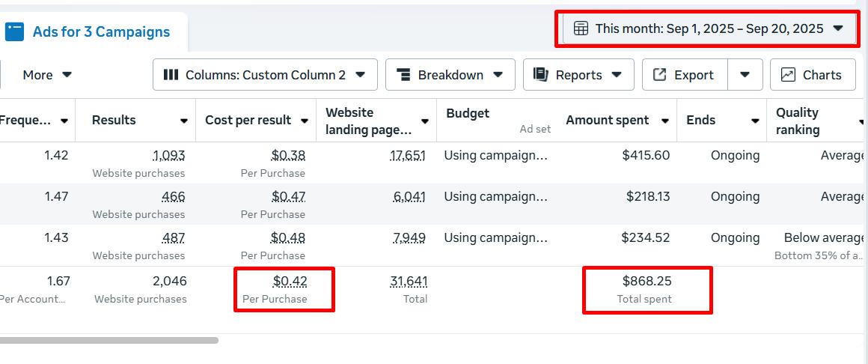
Task: Click Using campaign budget in the $415.60 row
Action: 496,156
